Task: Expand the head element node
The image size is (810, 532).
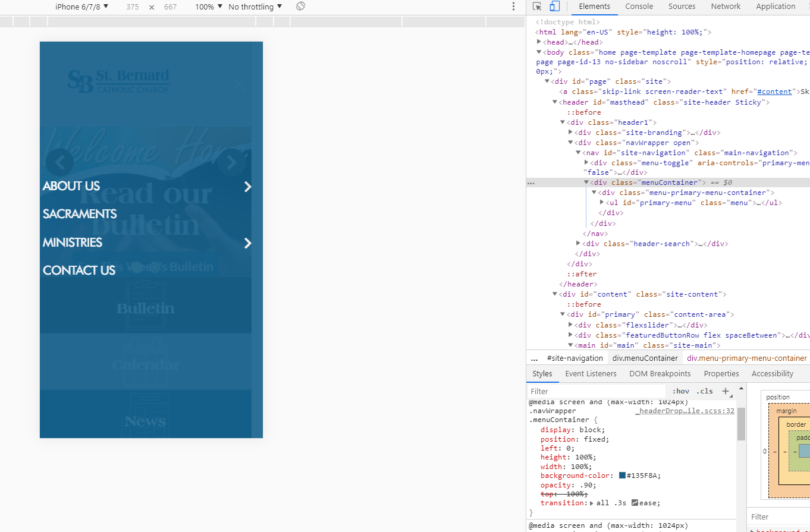Action: pos(539,42)
